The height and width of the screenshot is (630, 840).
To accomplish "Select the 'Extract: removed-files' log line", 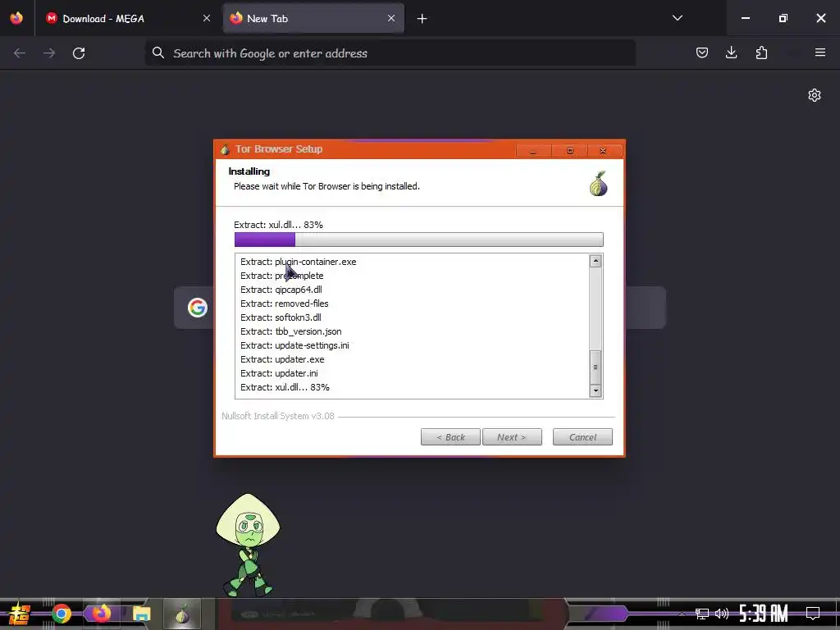I will pyautogui.click(x=285, y=304).
